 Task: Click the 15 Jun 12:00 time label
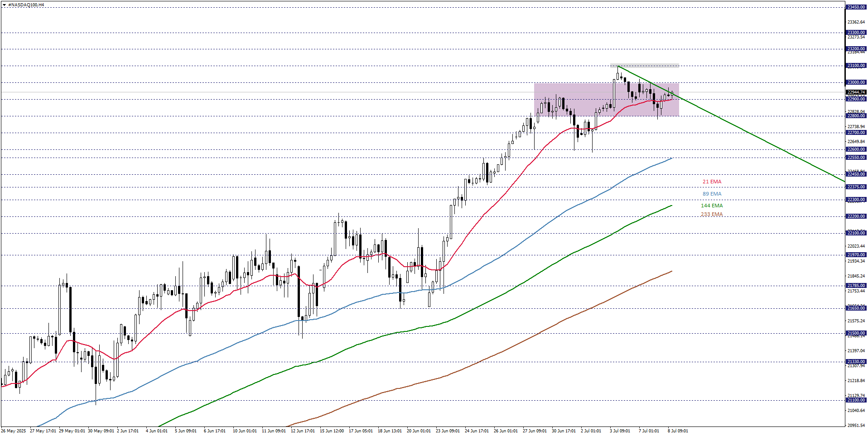(x=332, y=431)
